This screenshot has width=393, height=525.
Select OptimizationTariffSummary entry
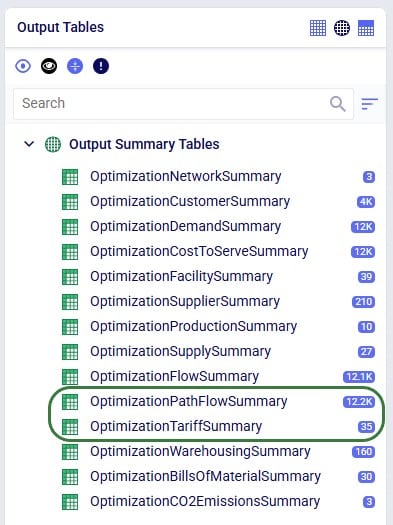point(176,426)
